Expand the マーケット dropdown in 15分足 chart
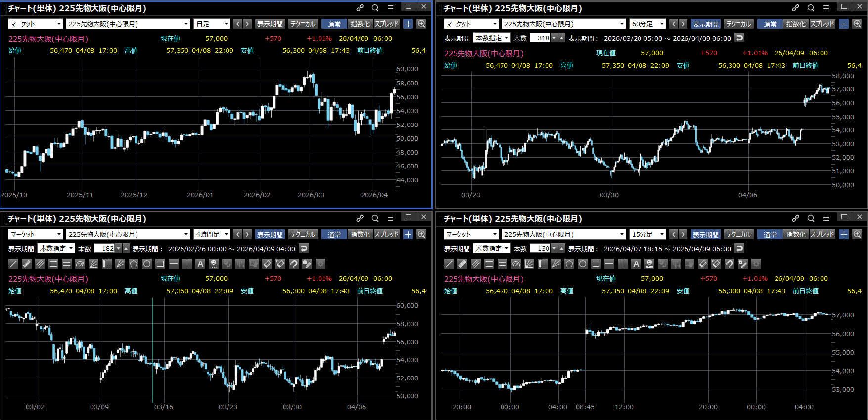Screen dimensions: 868x420 click(471, 234)
